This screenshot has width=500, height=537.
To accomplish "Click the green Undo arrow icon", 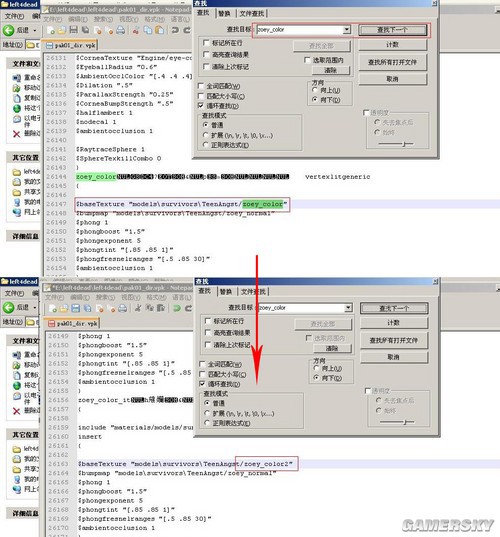I will pos(177,308).
